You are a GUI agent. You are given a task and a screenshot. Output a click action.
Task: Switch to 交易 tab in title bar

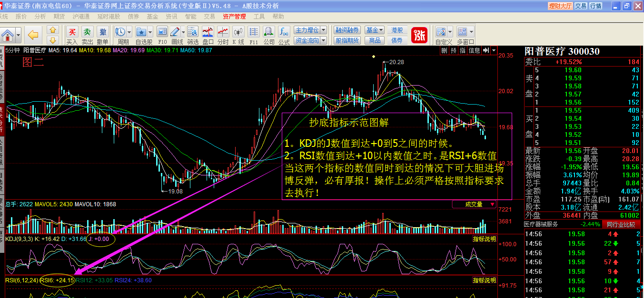tap(580, 6)
